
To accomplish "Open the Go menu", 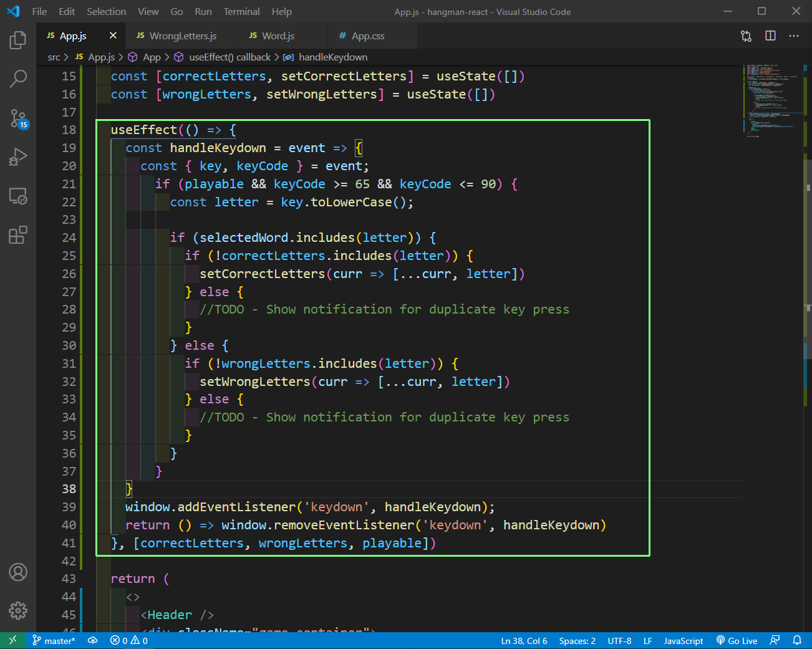I will pyautogui.click(x=176, y=11).
